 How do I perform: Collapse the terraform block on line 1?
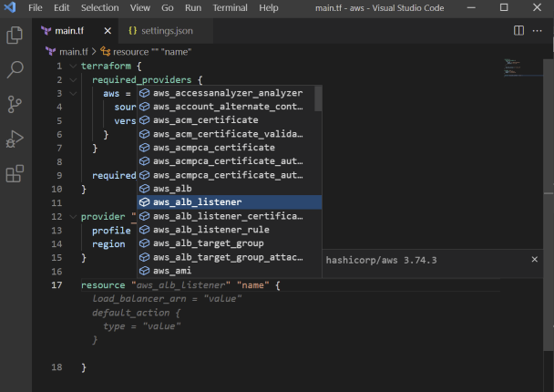coord(73,67)
